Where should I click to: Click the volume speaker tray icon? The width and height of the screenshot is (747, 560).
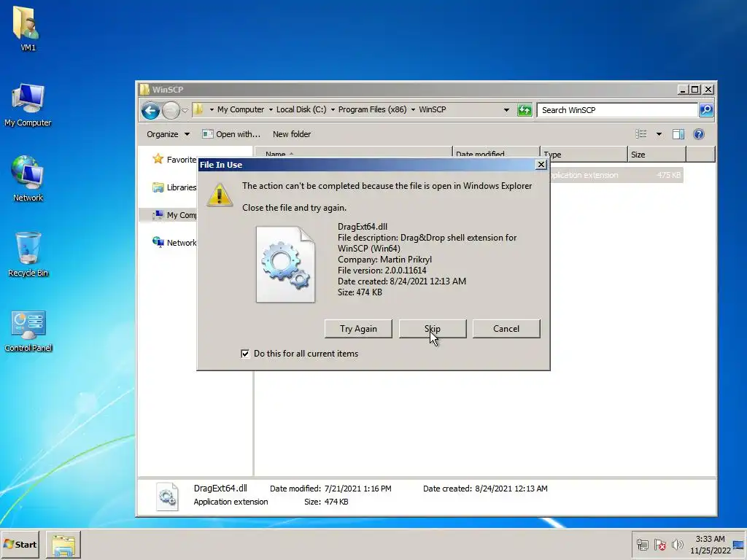(677, 544)
